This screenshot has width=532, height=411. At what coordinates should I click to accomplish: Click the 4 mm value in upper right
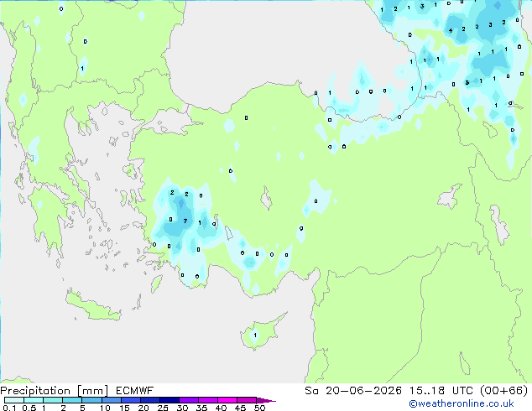pos(451,30)
